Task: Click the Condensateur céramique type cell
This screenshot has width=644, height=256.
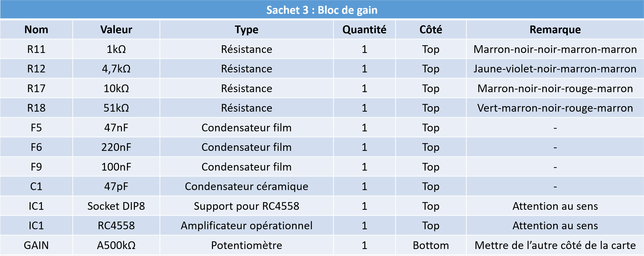Action: (246, 186)
